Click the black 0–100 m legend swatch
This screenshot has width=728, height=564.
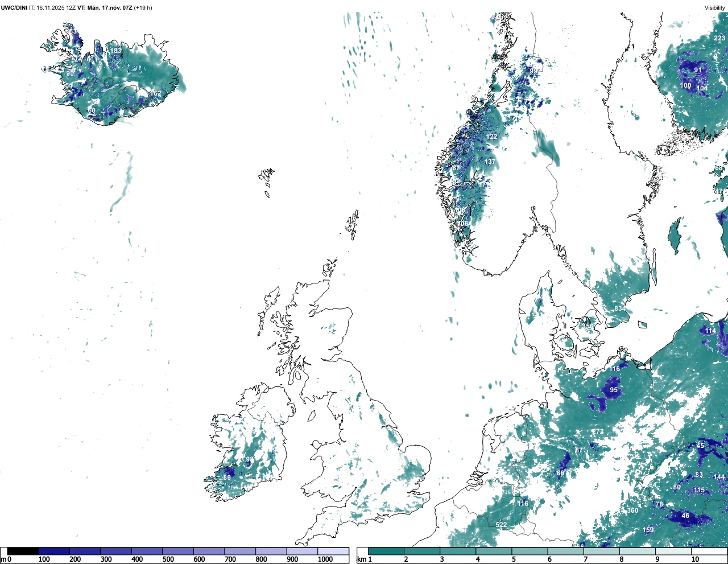point(23,551)
